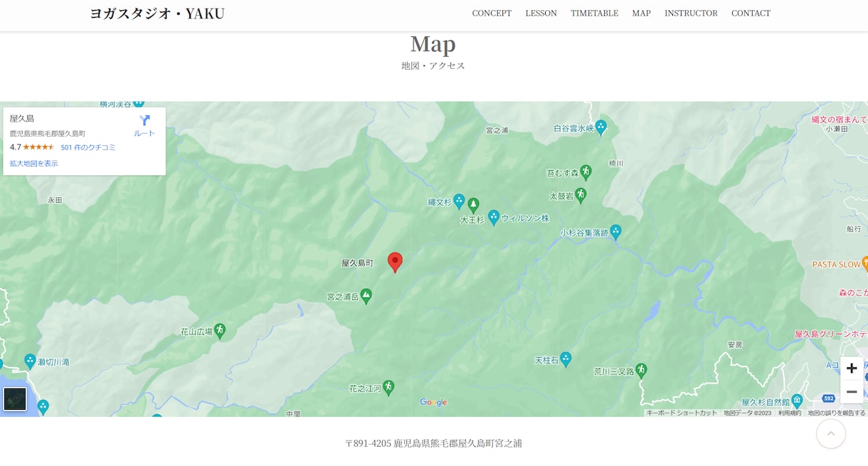This screenshot has height=466, width=868.
Task: Click the 屋久島町 town label on map
Action: tap(357, 263)
